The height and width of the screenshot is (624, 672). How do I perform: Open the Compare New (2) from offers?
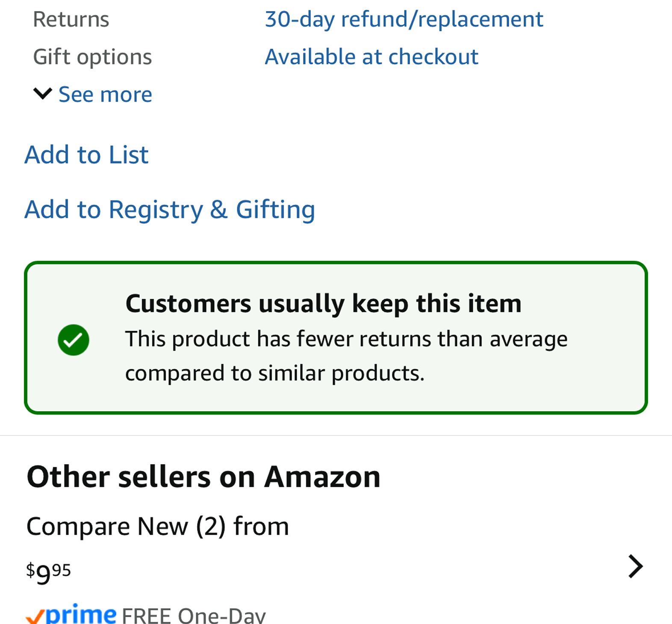[158, 526]
